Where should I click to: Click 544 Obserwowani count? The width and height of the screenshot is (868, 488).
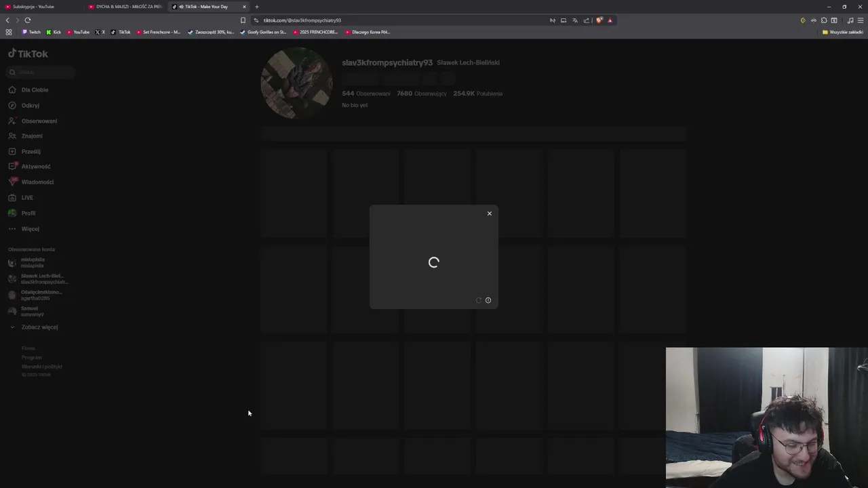tap(366, 94)
